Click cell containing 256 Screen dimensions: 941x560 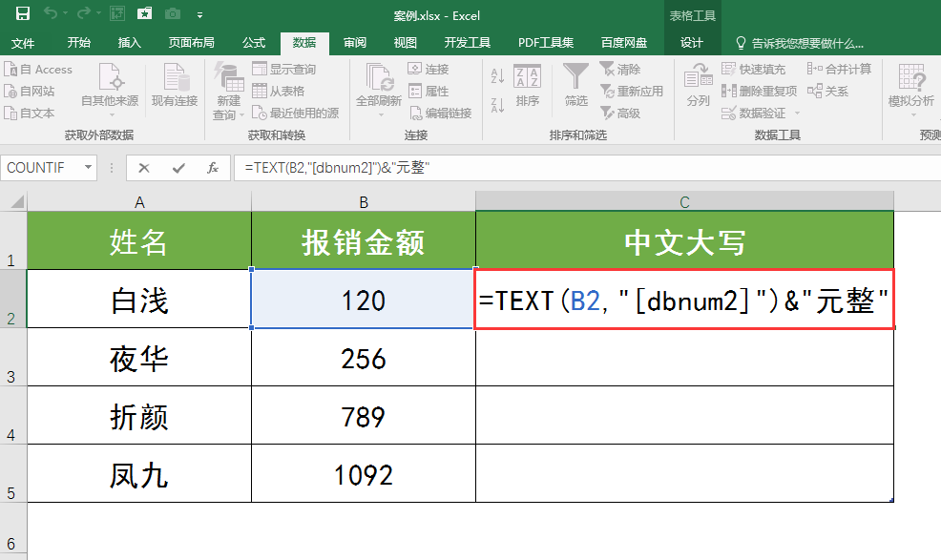point(363,358)
